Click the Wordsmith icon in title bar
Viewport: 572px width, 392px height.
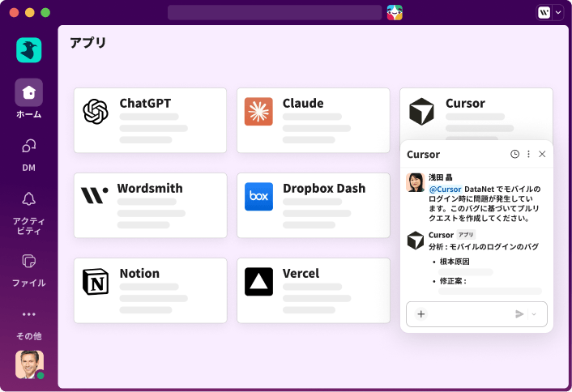point(544,12)
